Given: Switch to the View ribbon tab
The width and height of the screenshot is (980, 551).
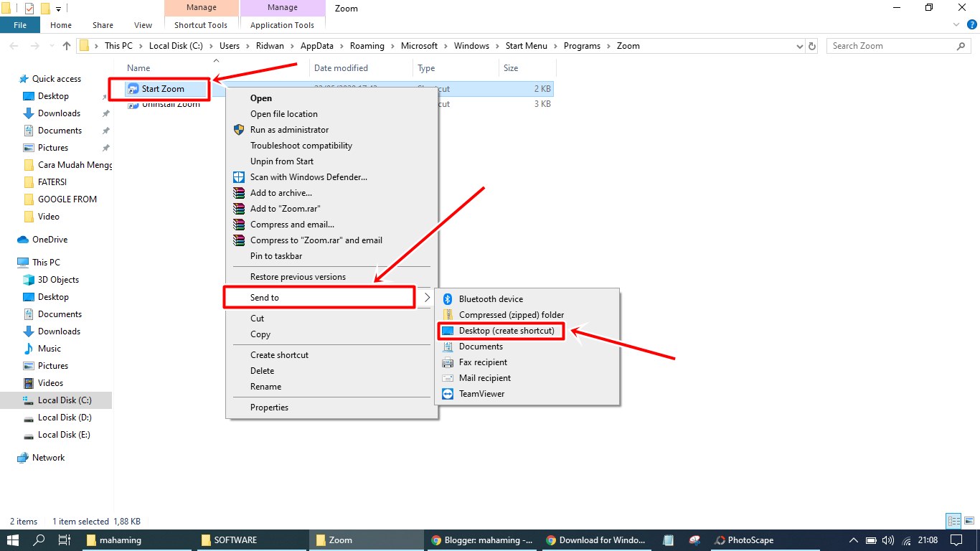Looking at the screenshot, I should click(x=143, y=25).
